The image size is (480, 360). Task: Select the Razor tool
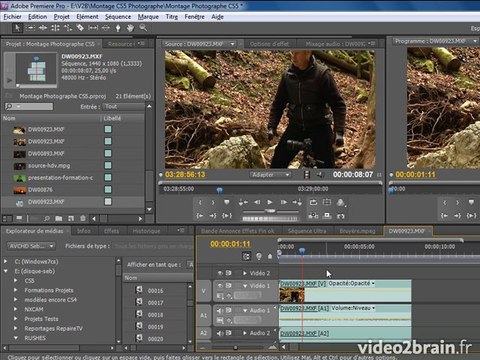80,28
